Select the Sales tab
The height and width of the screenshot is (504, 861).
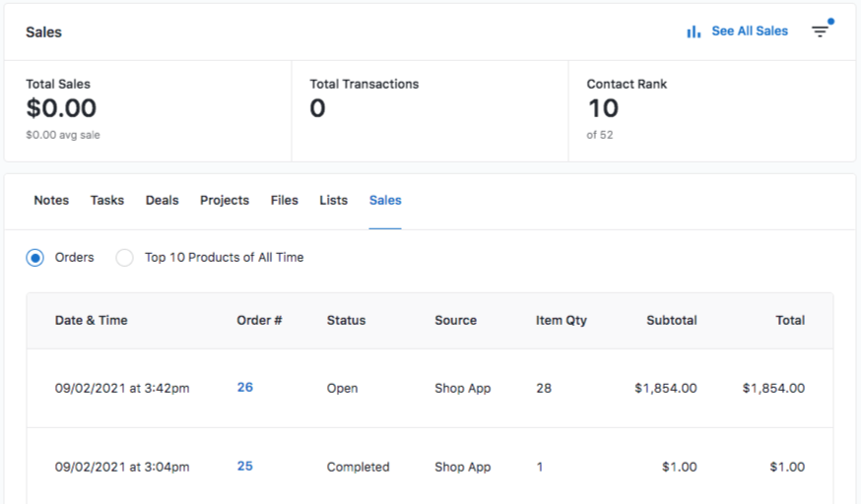point(385,200)
